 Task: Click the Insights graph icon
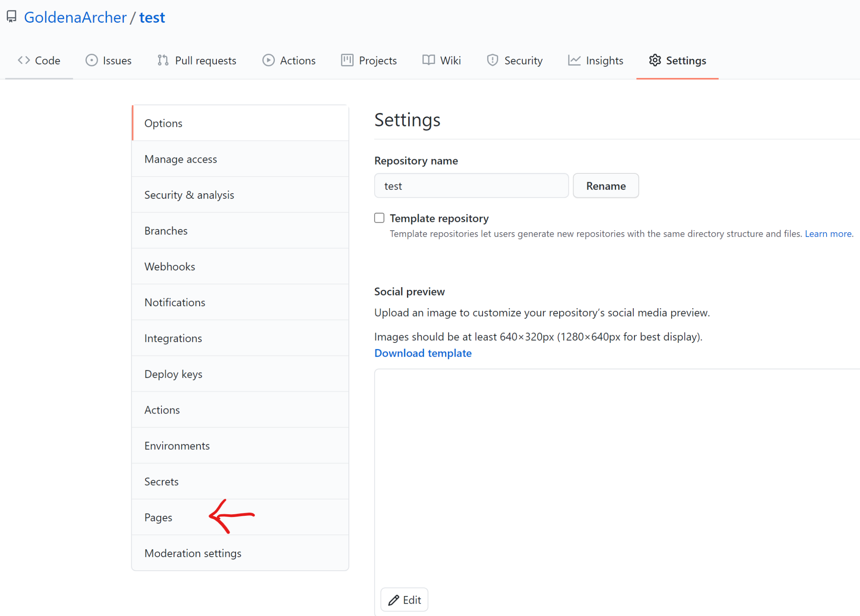[574, 60]
